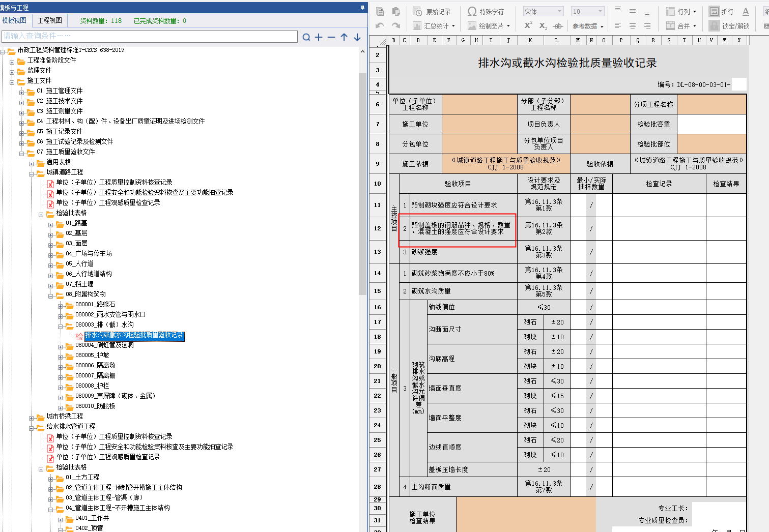The height and width of the screenshot is (532, 769).
Task: Open 单位(子单位)工程观感质量检查记录 under 城镇道路工程
Action: [x=108, y=202]
